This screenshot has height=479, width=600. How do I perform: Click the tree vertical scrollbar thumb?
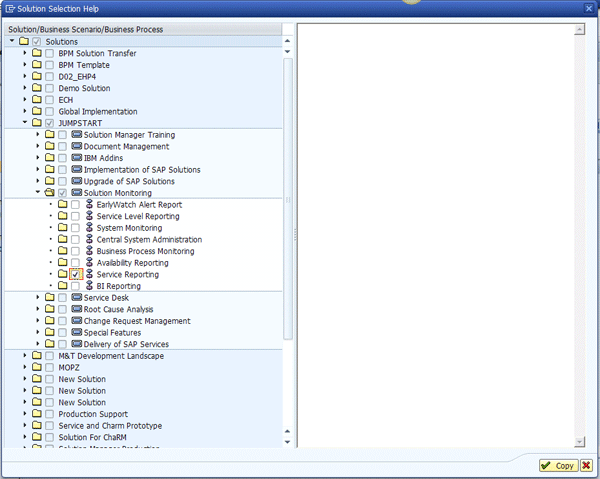[x=288, y=199]
